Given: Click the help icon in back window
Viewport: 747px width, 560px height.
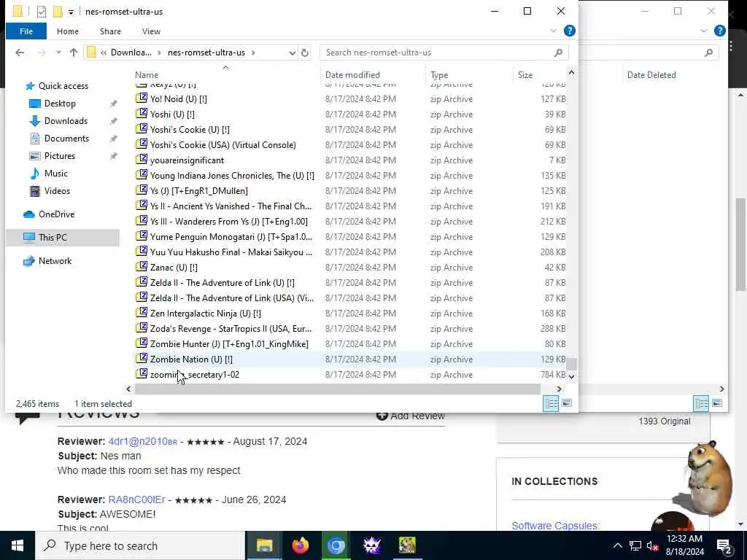Looking at the screenshot, I should click(x=720, y=31).
